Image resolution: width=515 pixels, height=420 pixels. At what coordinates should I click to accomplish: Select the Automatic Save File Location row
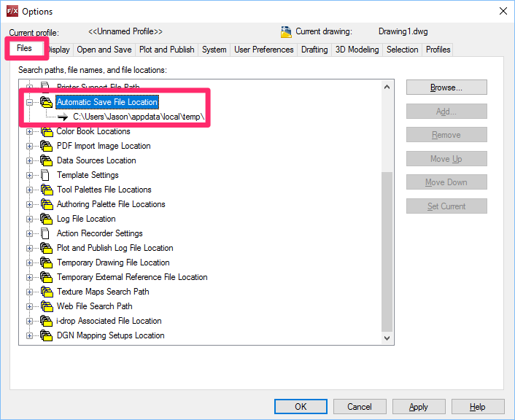[107, 102]
